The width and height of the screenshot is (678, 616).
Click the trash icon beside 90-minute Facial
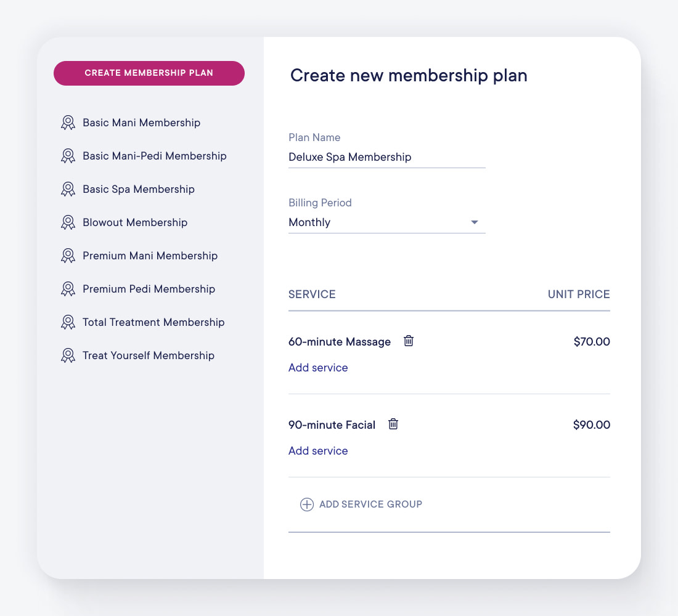click(393, 424)
